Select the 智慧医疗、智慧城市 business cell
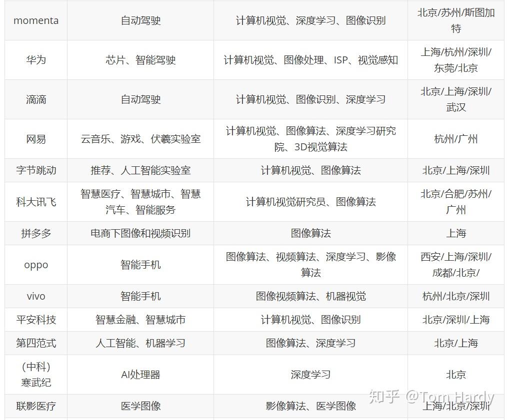 (140, 202)
